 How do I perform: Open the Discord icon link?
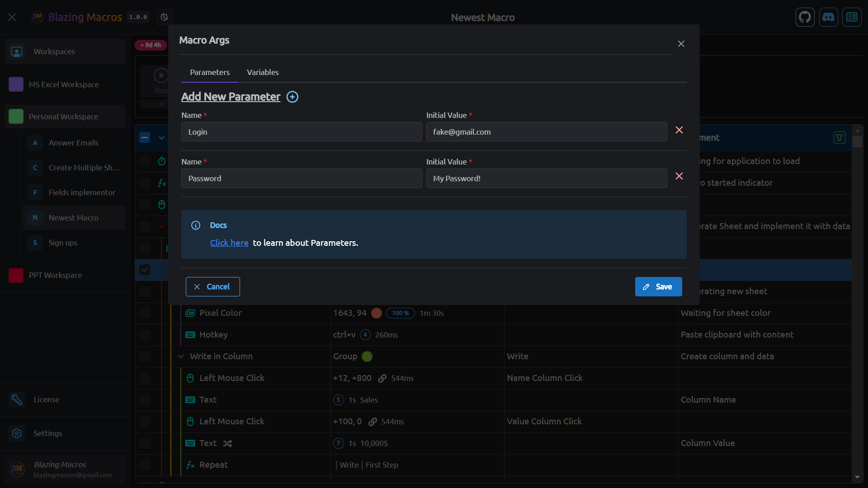(x=828, y=17)
